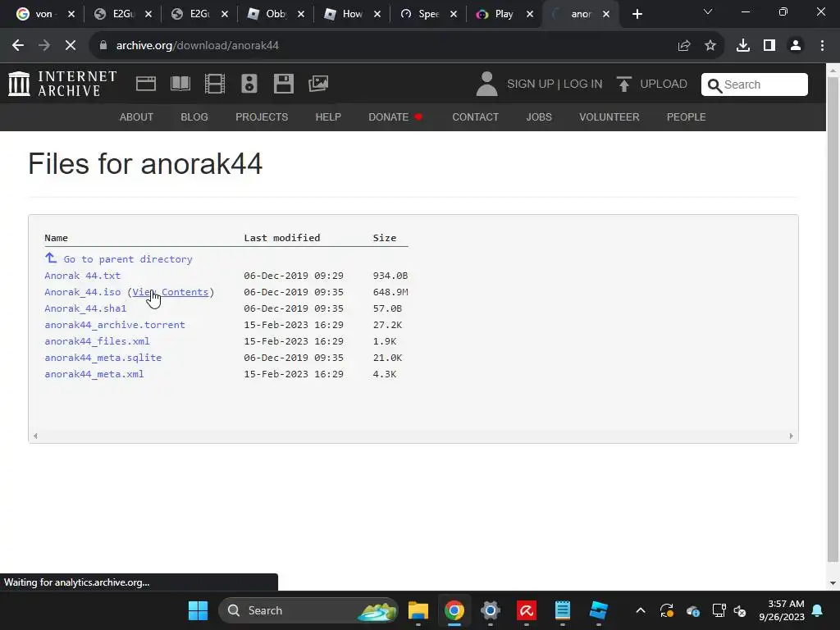Open anorak44_meta.sqlite
This screenshot has width=840, height=630.
click(x=103, y=358)
